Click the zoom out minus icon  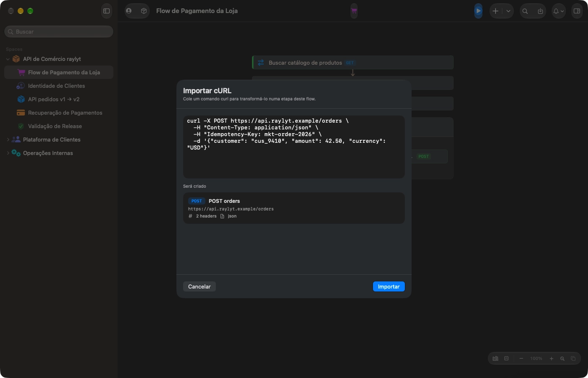point(521,358)
